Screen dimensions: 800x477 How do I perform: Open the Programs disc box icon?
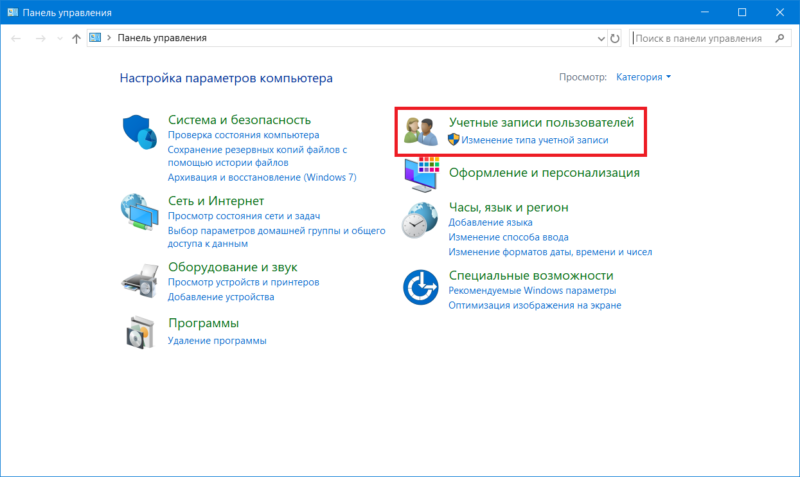140,333
